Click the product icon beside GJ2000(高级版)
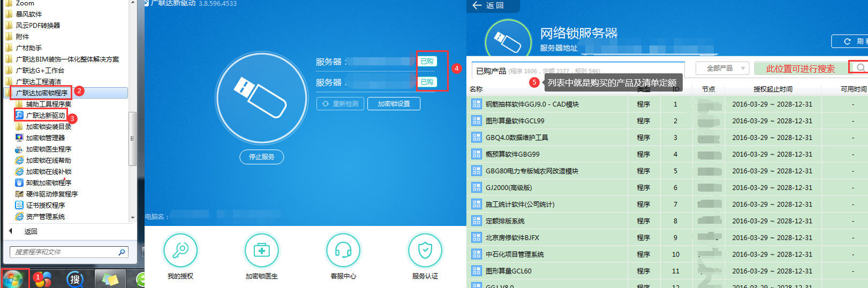The height and width of the screenshot is (288, 868). tap(476, 187)
